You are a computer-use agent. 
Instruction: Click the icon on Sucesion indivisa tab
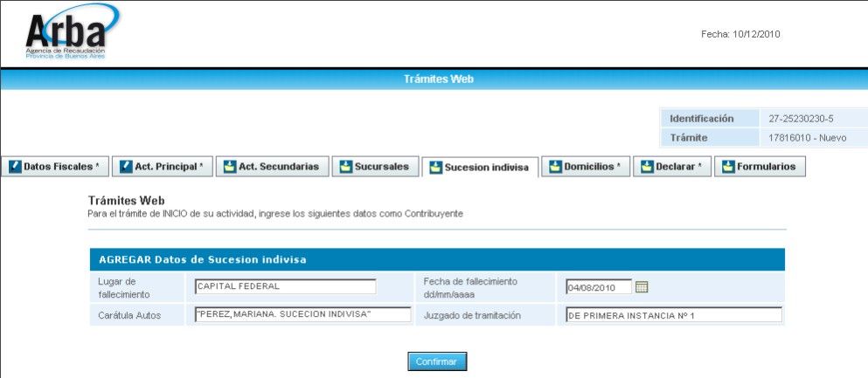click(435, 168)
